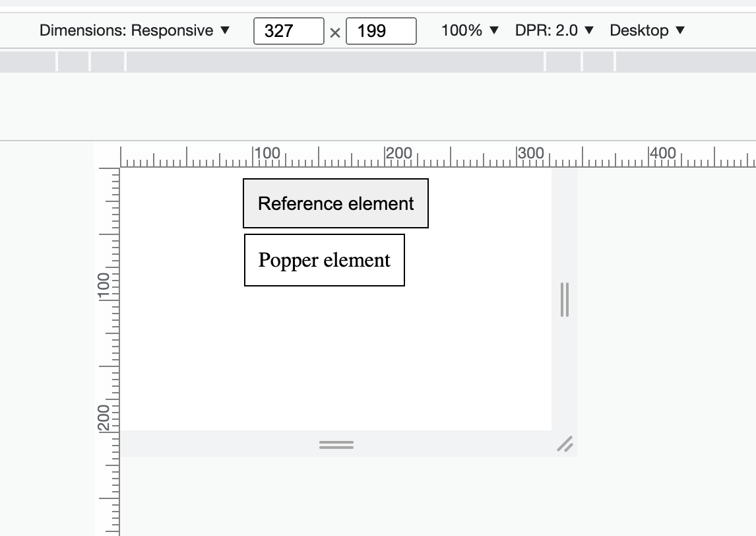
Task: Open the zoom level 100% dropdown
Action: 468,30
